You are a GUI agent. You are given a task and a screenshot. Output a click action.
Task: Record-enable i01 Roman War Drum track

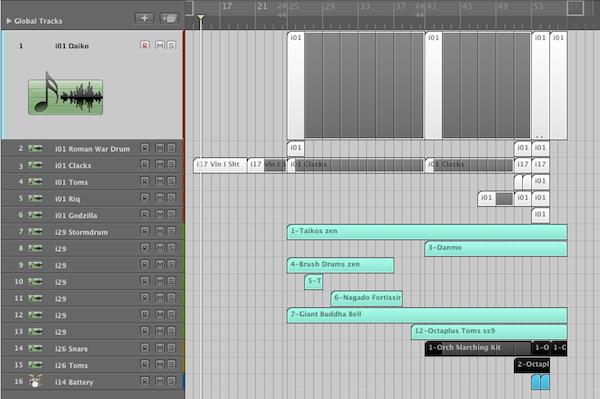145,148
